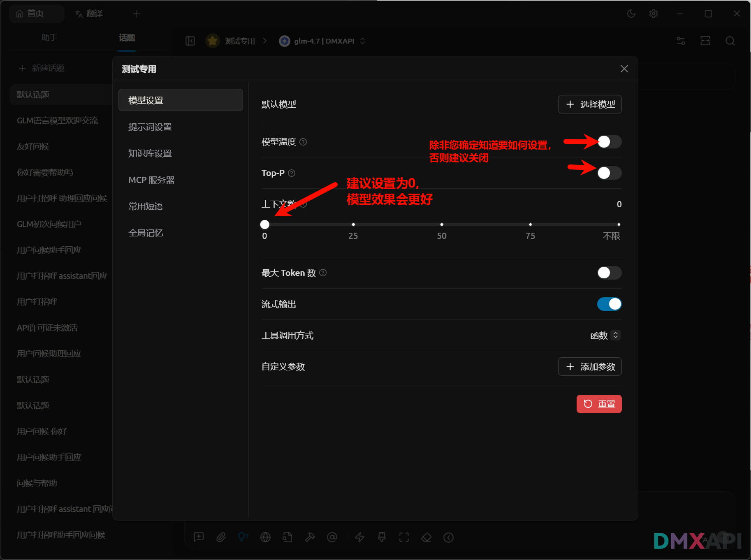The image size is (751, 560).
Task: Close the 测试专用 settings dialog
Action: click(624, 69)
